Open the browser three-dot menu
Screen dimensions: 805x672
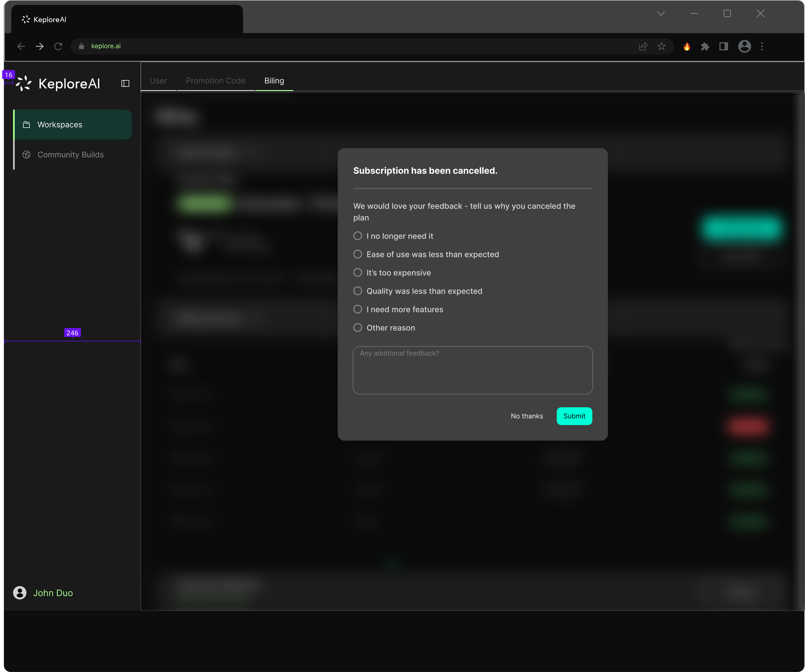[762, 46]
